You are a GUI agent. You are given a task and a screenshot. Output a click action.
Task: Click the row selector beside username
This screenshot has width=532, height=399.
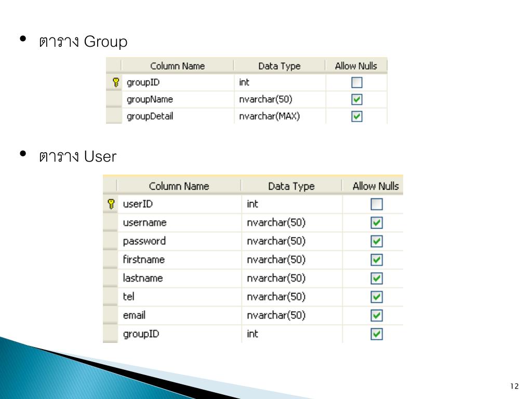[x=110, y=222]
